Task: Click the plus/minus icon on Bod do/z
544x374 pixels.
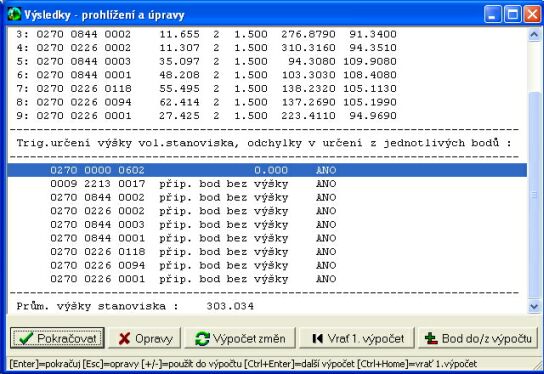Action: (431, 339)
